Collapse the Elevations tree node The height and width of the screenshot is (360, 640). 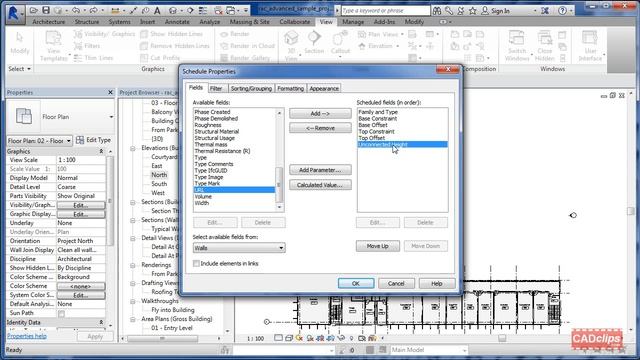[x=133, y=148]
